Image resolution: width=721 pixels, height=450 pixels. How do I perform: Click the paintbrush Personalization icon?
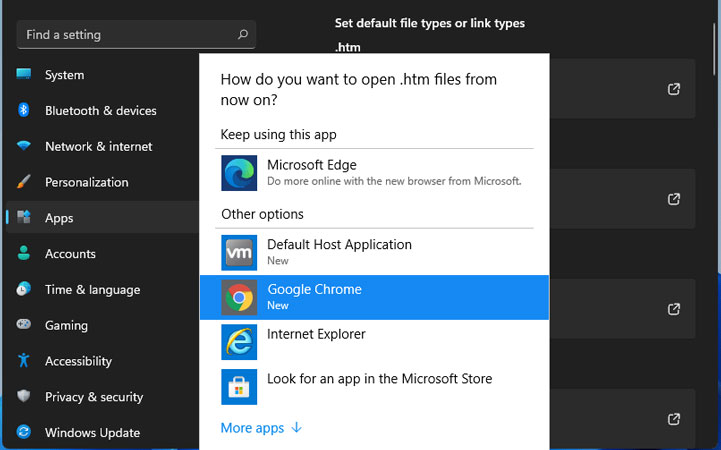coord(23,182)
